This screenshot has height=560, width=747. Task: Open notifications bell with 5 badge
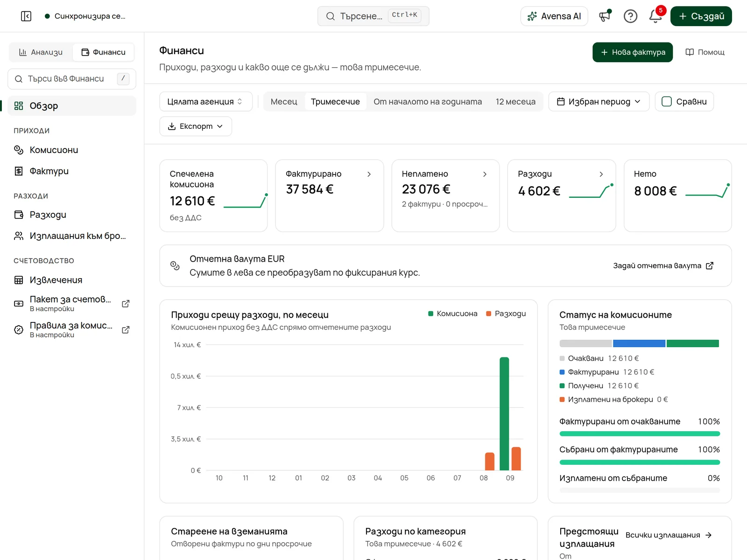click(x=655, y=16)
